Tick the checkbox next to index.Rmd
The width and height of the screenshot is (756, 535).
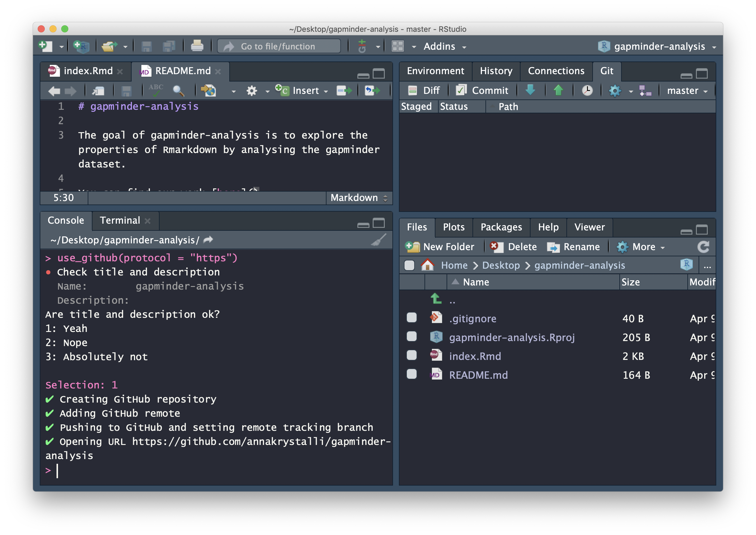point(412,355)
